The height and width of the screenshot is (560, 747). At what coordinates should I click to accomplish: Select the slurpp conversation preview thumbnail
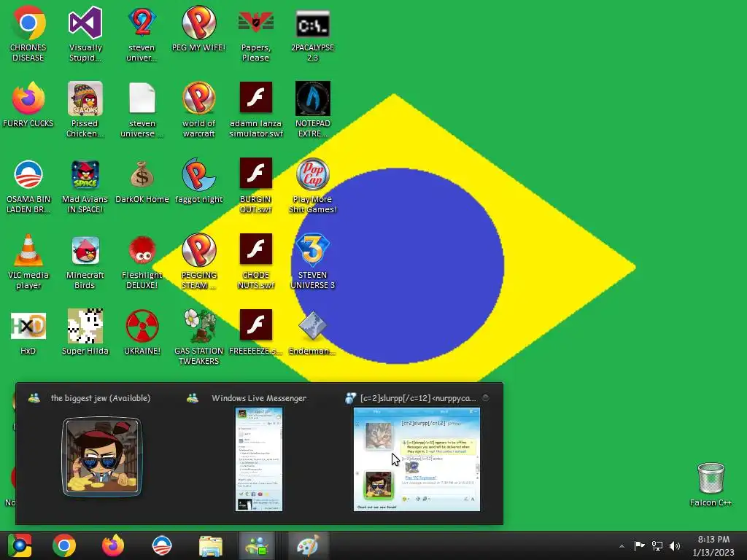point(417,459)
